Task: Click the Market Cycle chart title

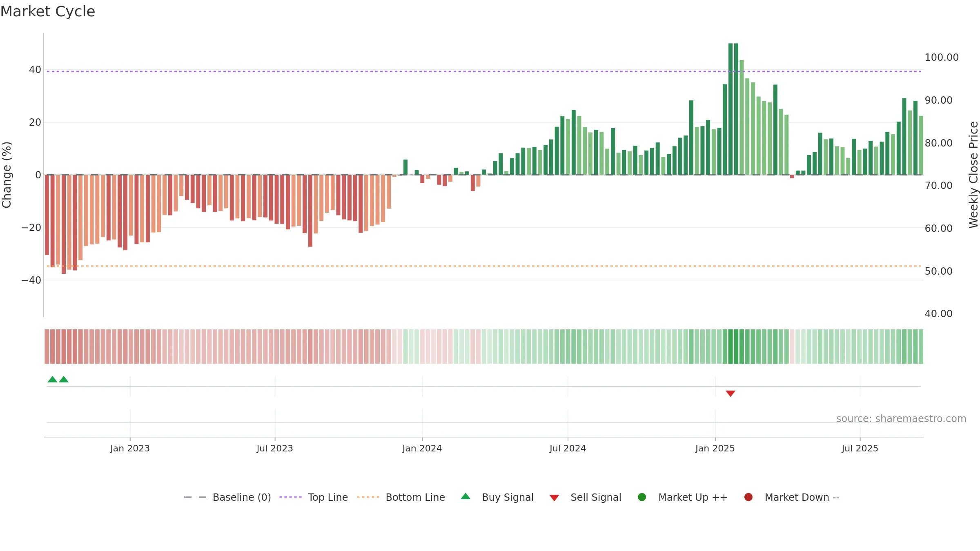Action: point(48,11)
